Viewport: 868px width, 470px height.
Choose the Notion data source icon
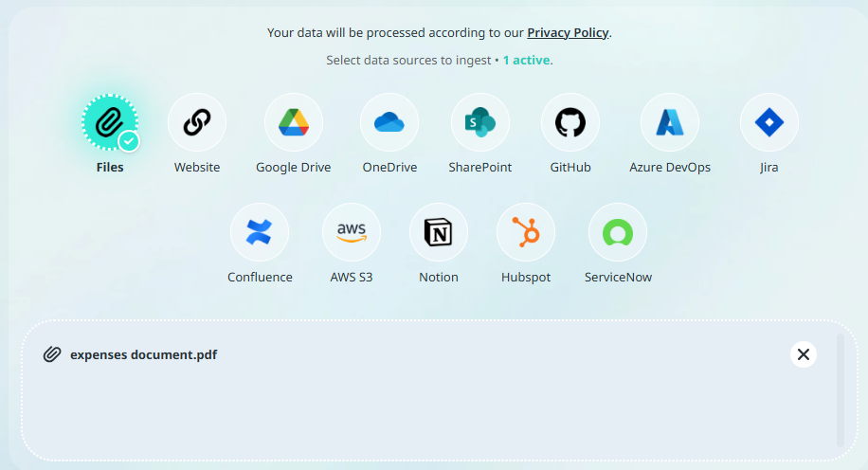point(439,232)
